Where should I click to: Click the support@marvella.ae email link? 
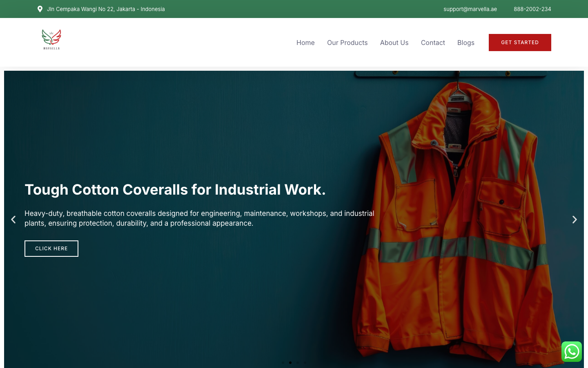tap(470, 9)
